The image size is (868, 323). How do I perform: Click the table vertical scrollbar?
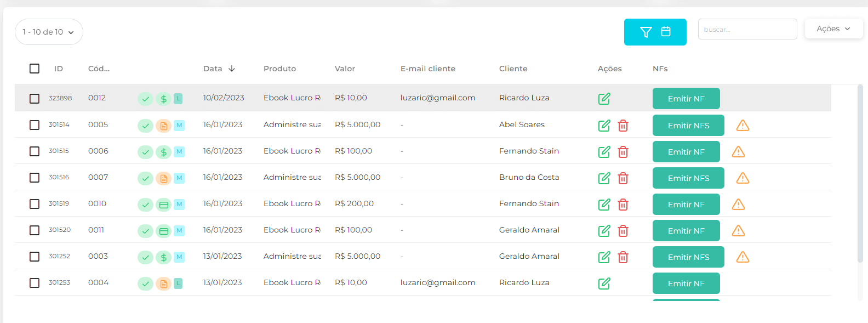click(x=860, y=173)
